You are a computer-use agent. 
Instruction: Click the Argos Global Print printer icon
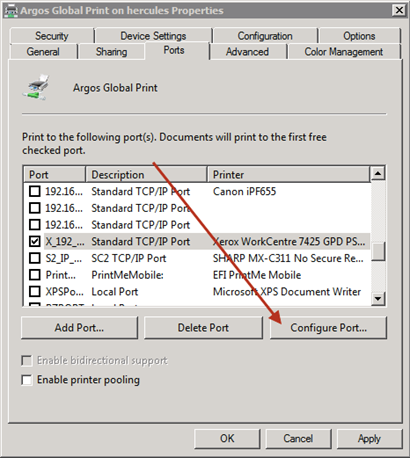point(36,87)
